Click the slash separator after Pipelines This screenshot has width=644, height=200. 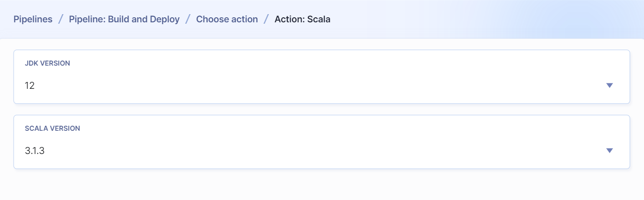[x=61, y=19]
